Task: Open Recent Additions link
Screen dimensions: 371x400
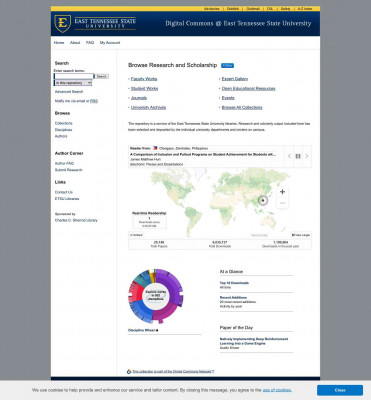Action: click(x=233, y=298)
